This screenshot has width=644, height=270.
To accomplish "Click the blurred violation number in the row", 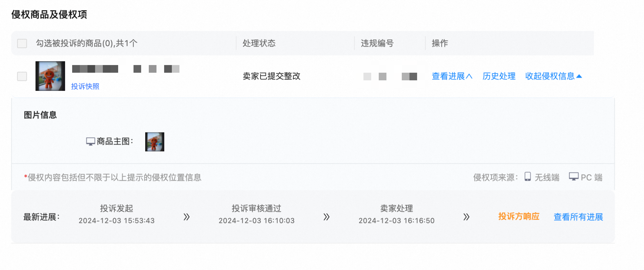I will (x=390, y=76).
